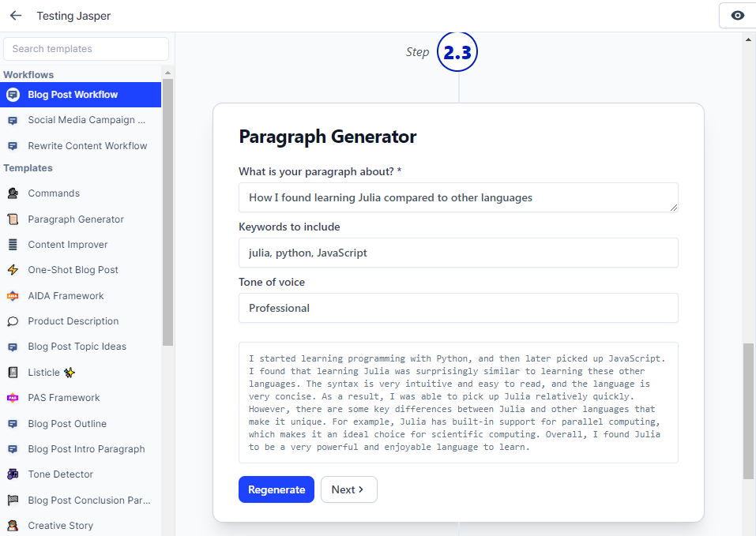This screenshot has height=536, width=756.
Task: Click the Paragraph Generator scroll icon
Action: pyautogui.click(x=13, y=219)
